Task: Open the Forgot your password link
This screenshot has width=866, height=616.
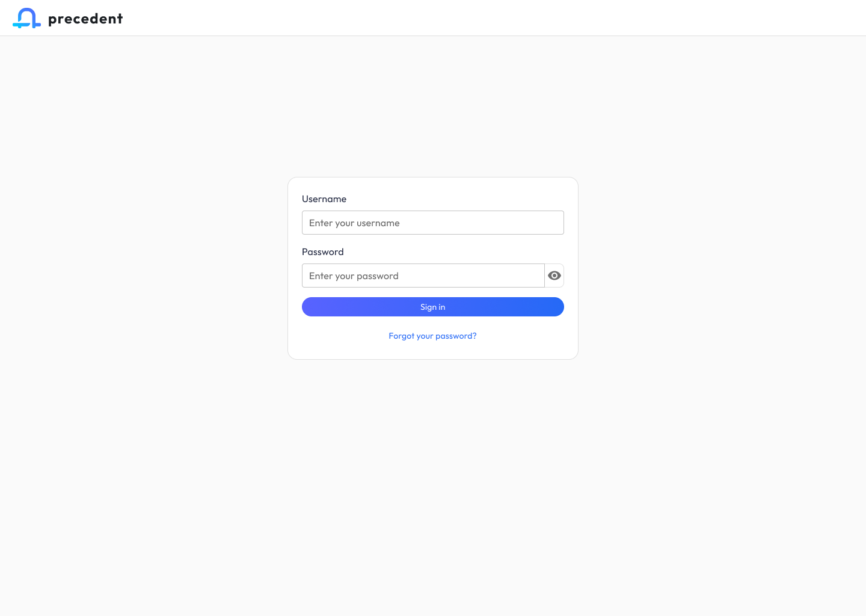Action: [432, 336]
